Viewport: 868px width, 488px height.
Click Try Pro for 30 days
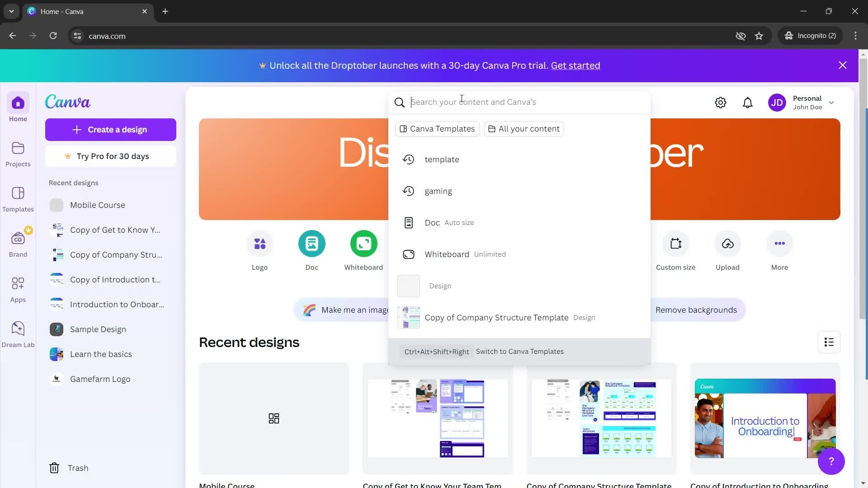[111, 156]
